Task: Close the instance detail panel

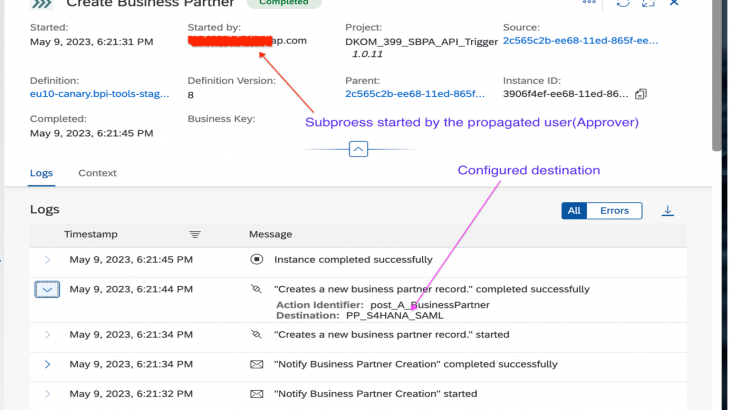Action: 674,3
